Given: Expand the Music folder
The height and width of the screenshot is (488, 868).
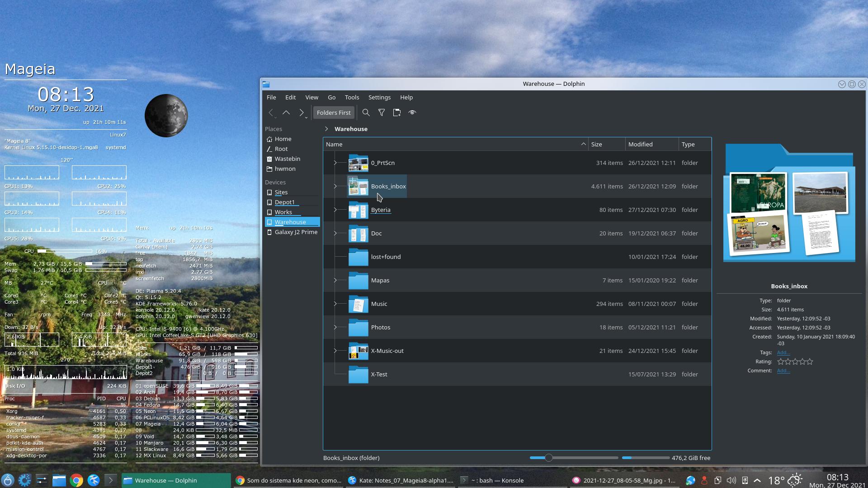Looking at the screenshot, I should [335, 304].
